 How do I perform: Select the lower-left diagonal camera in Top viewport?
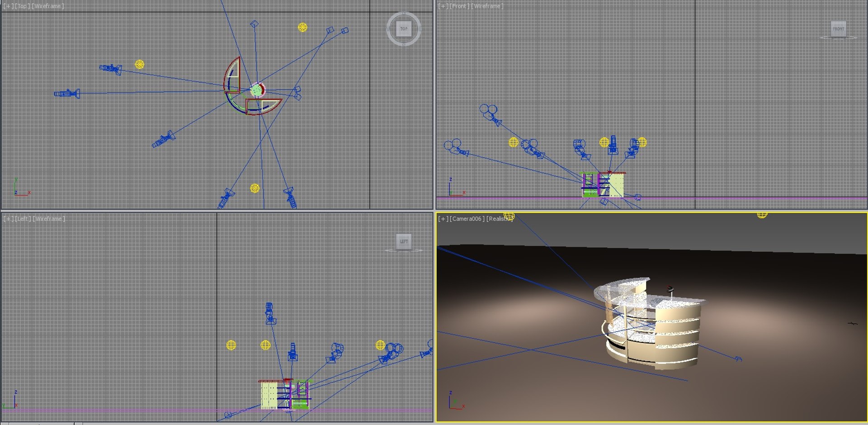tap(163, 139)
